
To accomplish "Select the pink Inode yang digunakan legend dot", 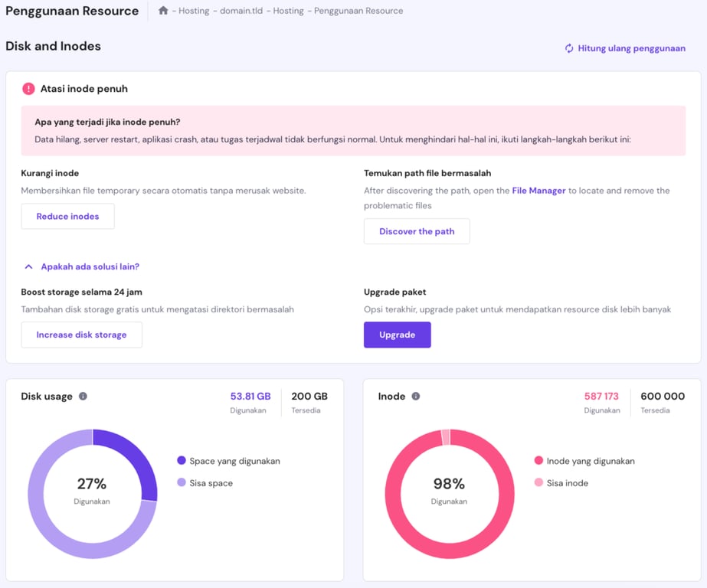I will click(537, 461).
